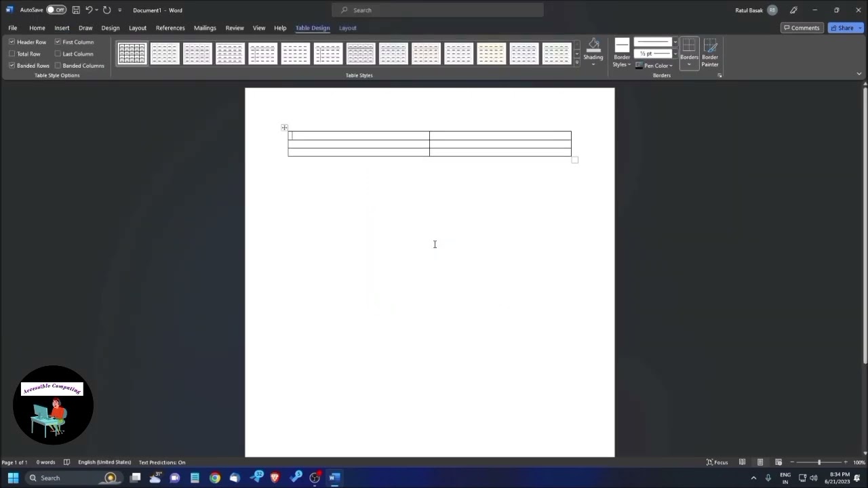Enable Focus mode
The height and width of the screenshot is (488, 868).
pyautogui.click(x=717, y=462)
